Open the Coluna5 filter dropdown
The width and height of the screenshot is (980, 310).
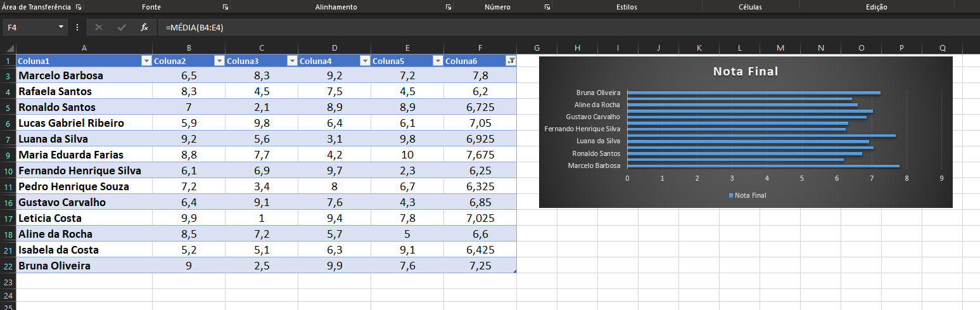tap(438, 61)
